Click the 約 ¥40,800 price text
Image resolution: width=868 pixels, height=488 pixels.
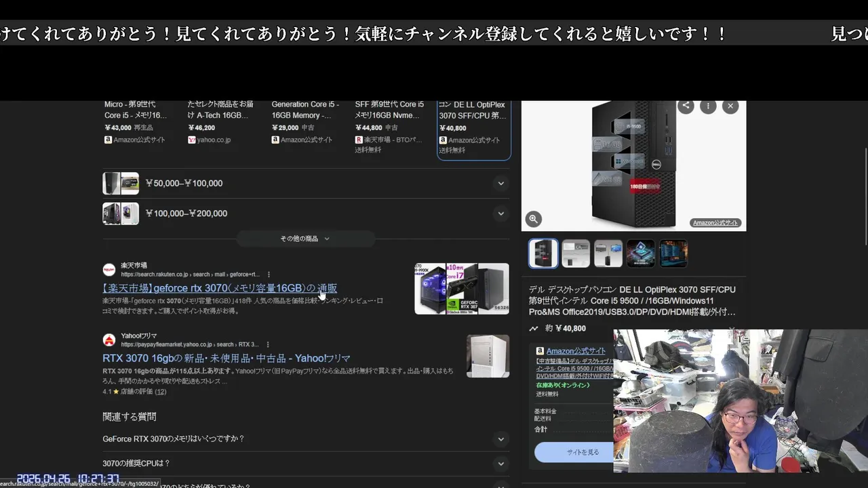click(566, 329)
